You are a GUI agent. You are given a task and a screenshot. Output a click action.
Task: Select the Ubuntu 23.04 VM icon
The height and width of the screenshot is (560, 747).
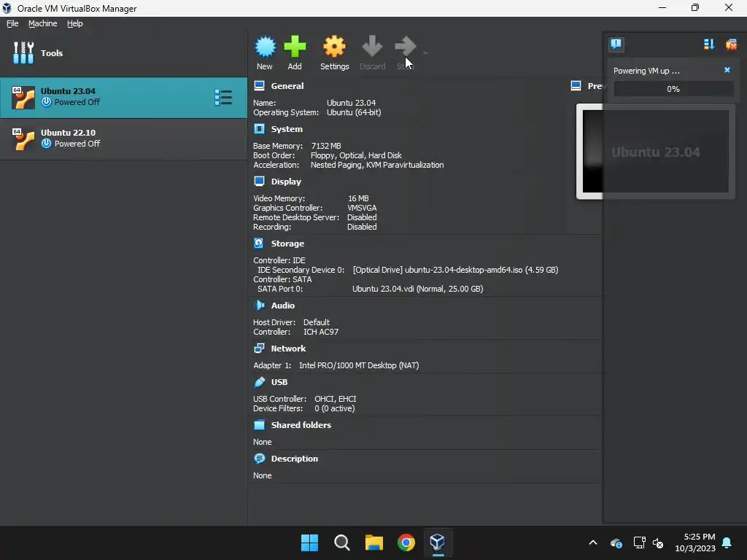(23, 97)
